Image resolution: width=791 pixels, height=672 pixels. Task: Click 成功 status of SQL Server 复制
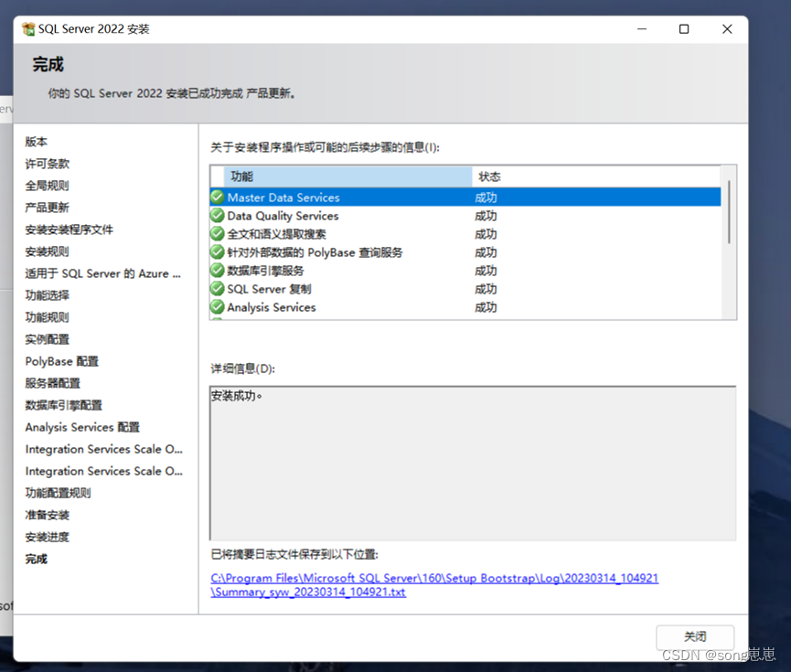click(x=486, y=289)
